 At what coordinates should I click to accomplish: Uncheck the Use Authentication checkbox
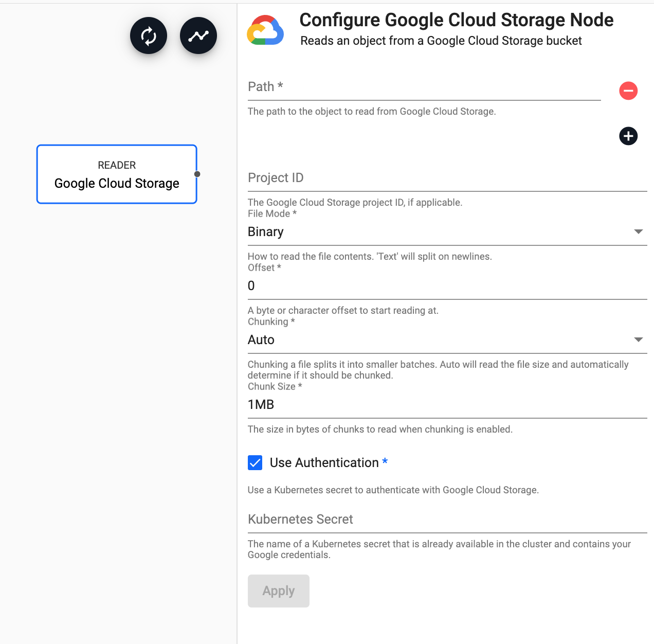(255, 463)
